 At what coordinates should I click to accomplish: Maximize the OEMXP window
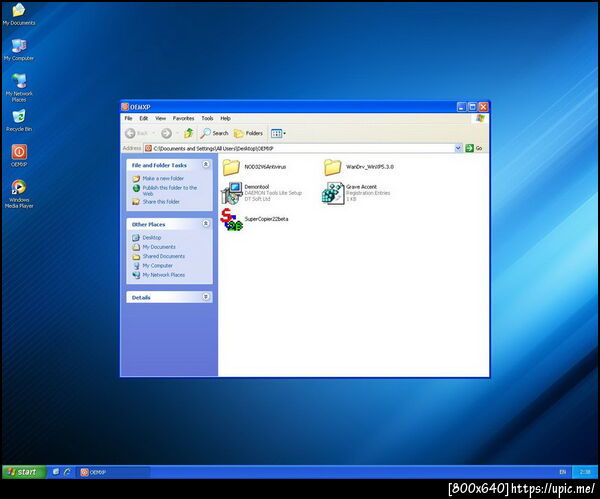(472, 107)
